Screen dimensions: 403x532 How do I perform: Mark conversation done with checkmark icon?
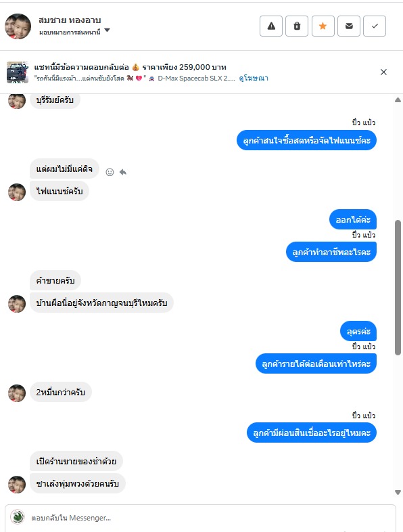[375, 26]
